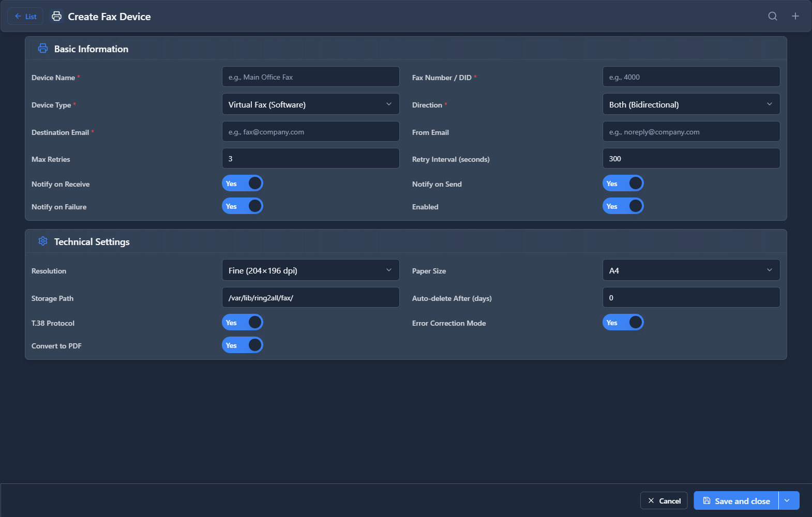Disable the T.38 Protocol toggle
Screen dimensions: 812x517
coord(243,323)
